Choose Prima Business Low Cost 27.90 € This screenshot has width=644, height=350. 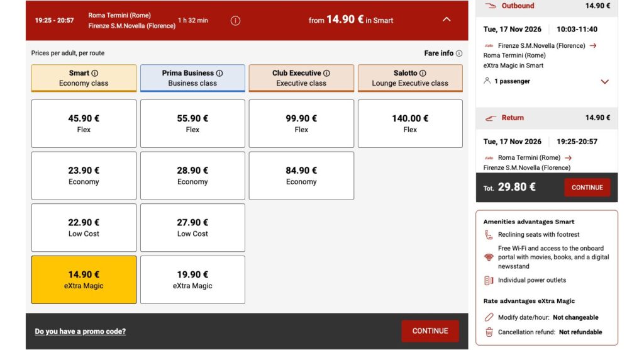click(192, 227)
